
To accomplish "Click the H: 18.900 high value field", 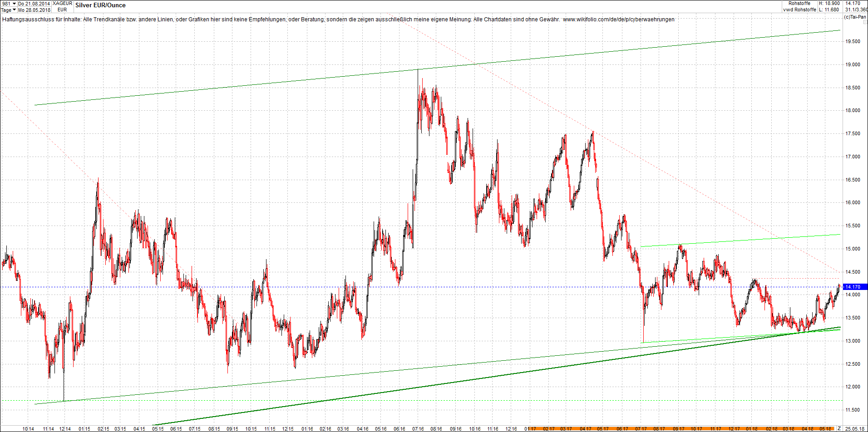I will pyautogui.click(x=829, y=4).
